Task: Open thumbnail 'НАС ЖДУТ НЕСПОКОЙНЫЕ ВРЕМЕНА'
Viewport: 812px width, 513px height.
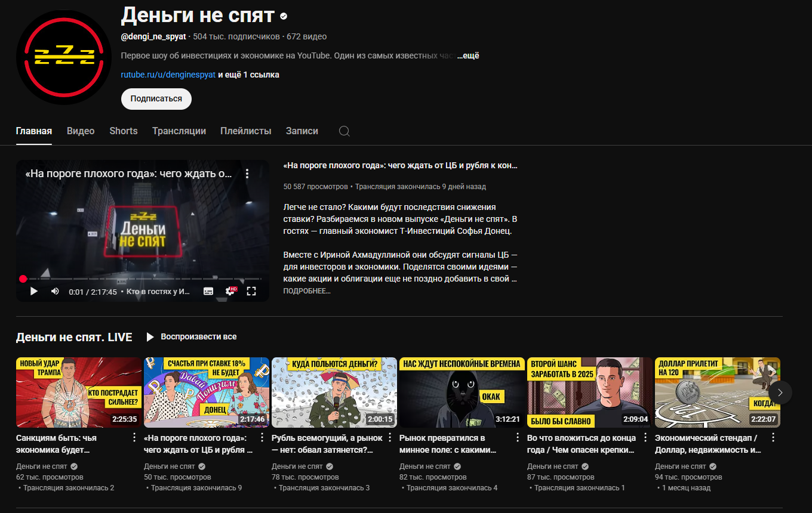Action: click(x=462, y=393)
